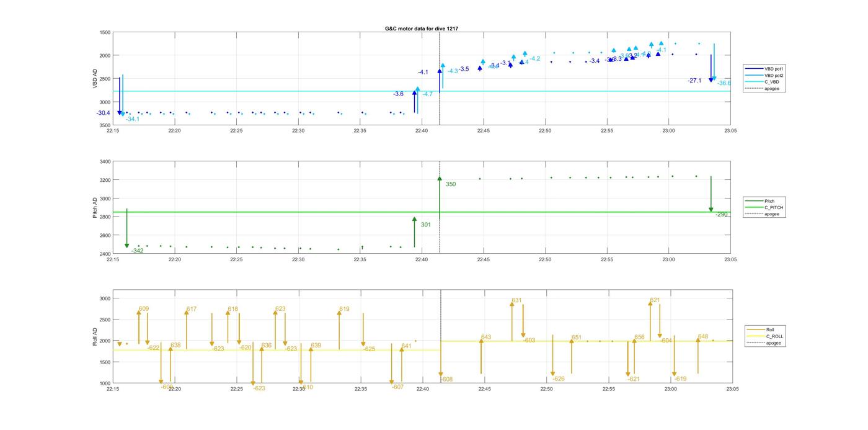Viewport: 868px width, 430px height.
Task: Click the '-290' pitch move label
Action: coord(721,214)
